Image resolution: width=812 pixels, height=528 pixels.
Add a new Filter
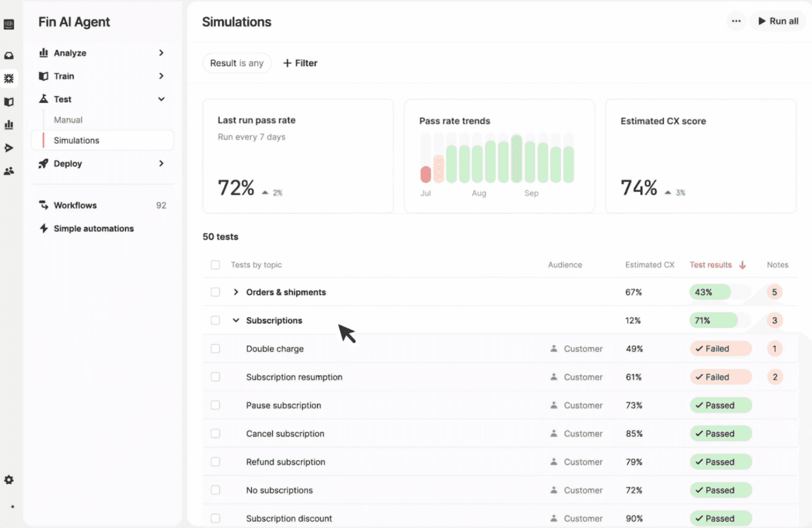[x=300, y=63]
